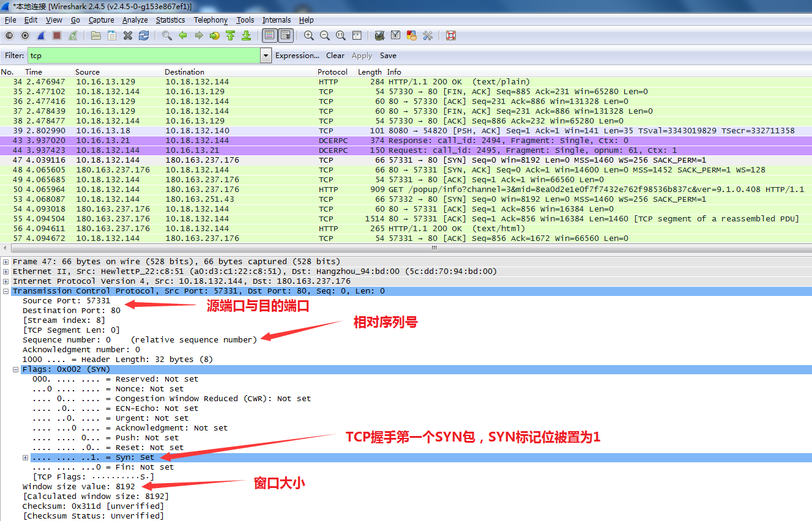Expand the Syn: Set flag row

point(26,457)
